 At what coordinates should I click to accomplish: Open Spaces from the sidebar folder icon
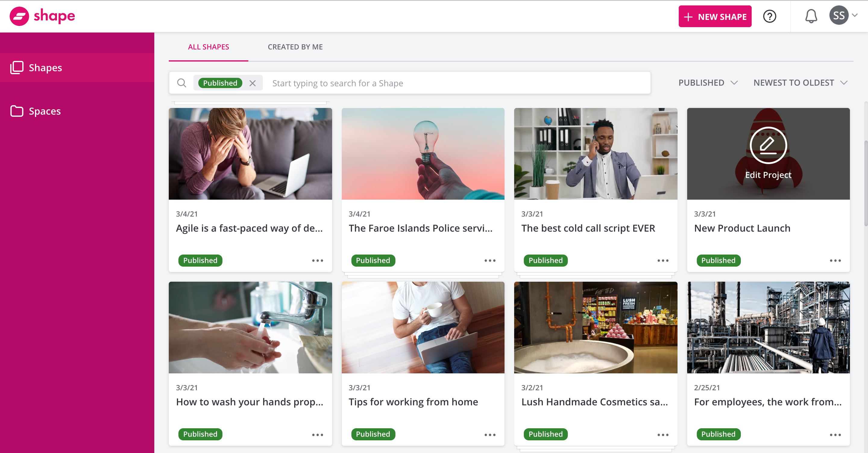click(x=16, y=111)
